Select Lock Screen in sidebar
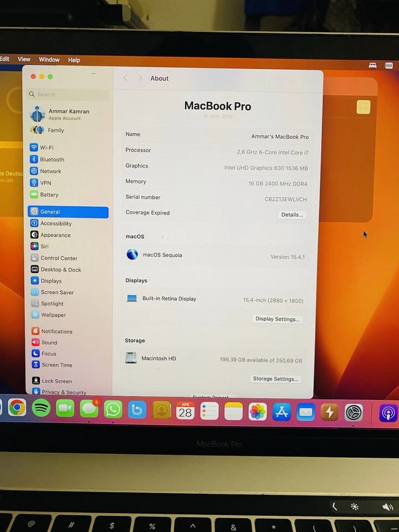 (52, 381)
